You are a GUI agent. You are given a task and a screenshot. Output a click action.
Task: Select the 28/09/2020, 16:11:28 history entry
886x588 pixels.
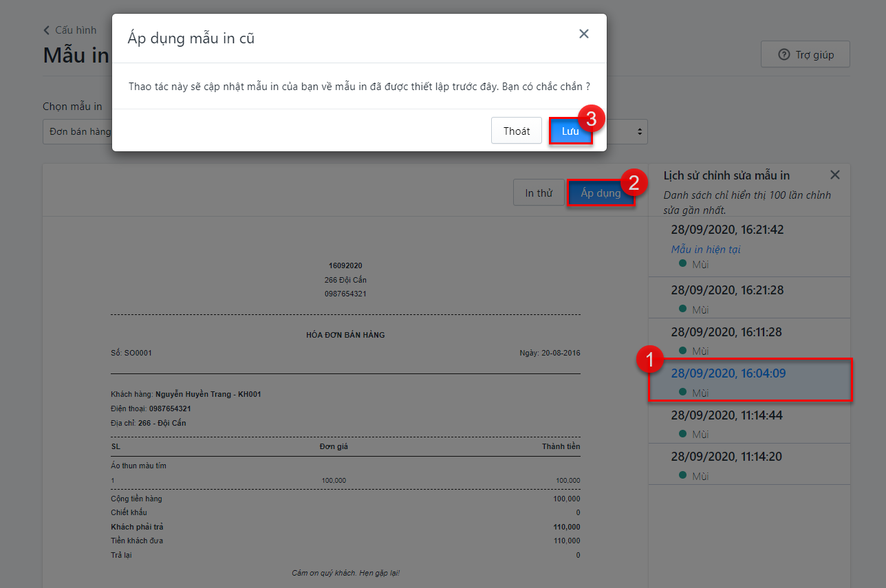[x=726, y=332]
